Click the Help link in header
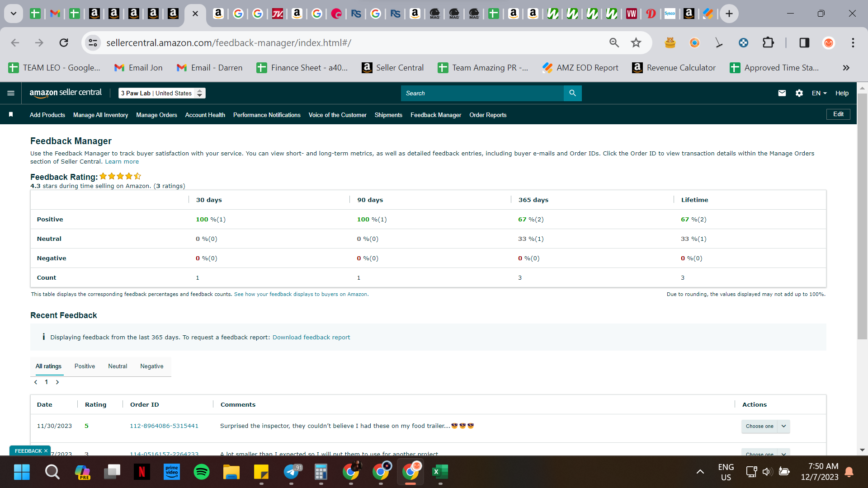This screenshot has height=488, width=868. click(842, 93)
